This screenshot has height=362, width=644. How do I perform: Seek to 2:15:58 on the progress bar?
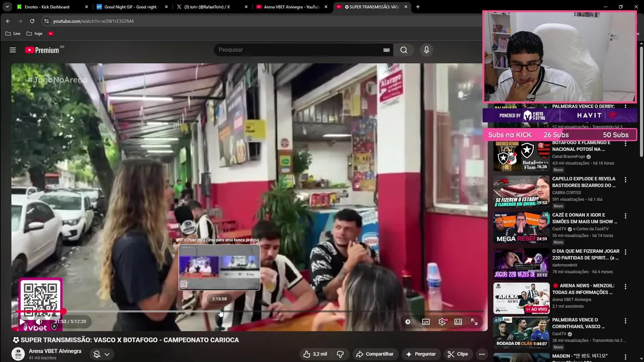(x=220, y=311)
